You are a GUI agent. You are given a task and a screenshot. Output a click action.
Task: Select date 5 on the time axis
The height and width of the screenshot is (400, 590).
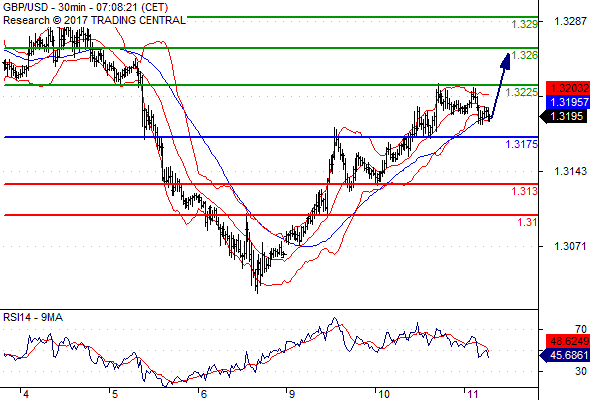tap(114, 394)
